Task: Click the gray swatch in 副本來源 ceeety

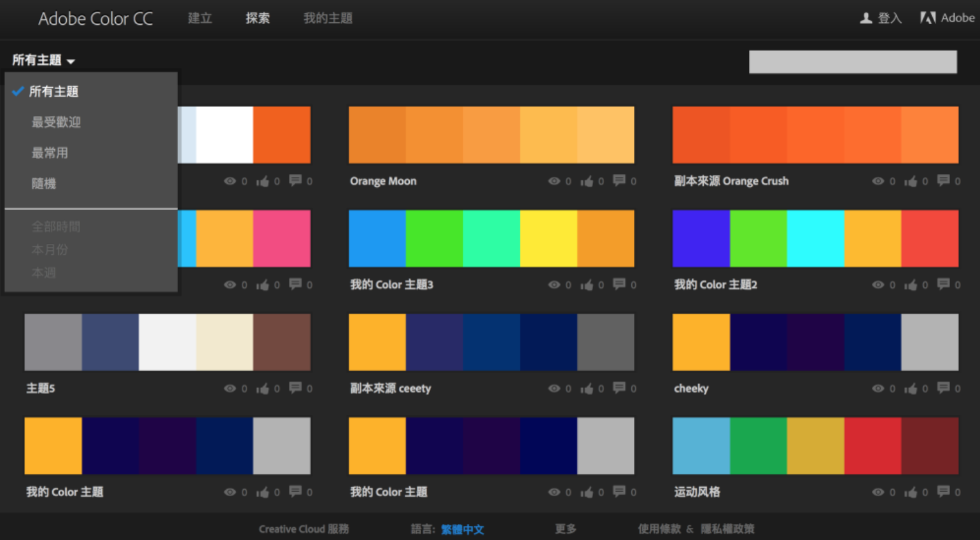Action: pyautogui.click(x=606, y=343)
